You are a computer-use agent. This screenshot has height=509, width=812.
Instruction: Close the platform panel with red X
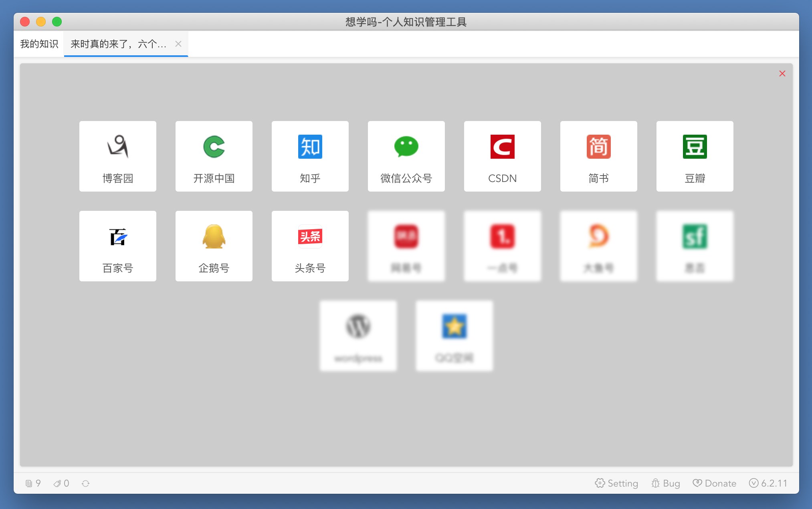point(782,73)
